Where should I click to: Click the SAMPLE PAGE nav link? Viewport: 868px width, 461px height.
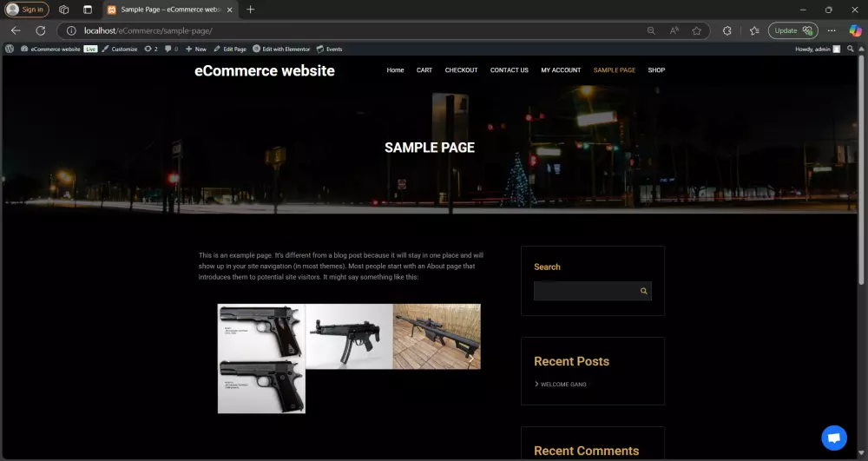click(x=615, y=70)
